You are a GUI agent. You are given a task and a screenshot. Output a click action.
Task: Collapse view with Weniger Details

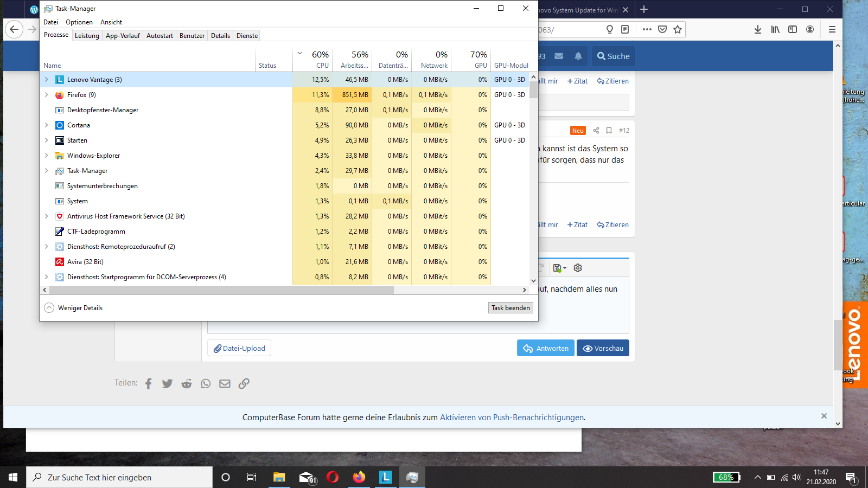[73, 308]
